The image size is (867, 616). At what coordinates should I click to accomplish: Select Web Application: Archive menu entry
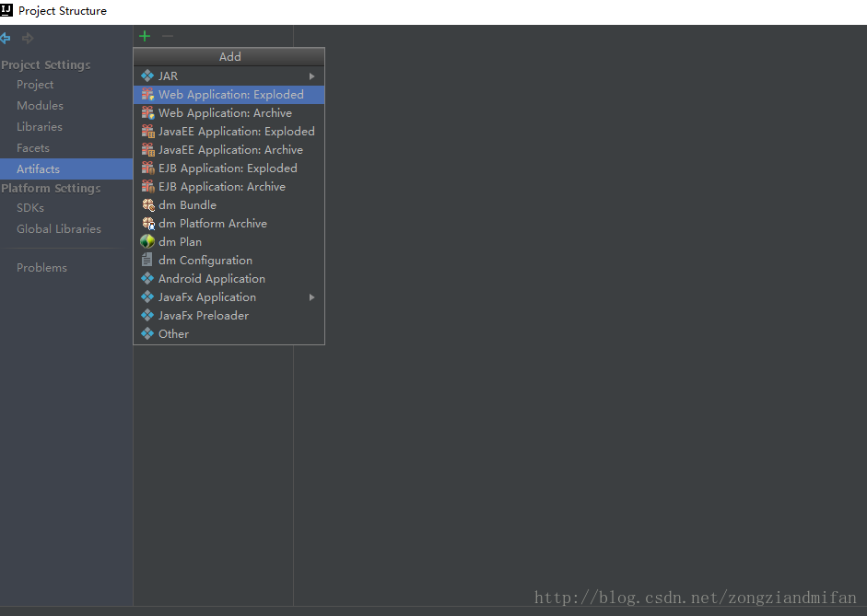[228, 112]
